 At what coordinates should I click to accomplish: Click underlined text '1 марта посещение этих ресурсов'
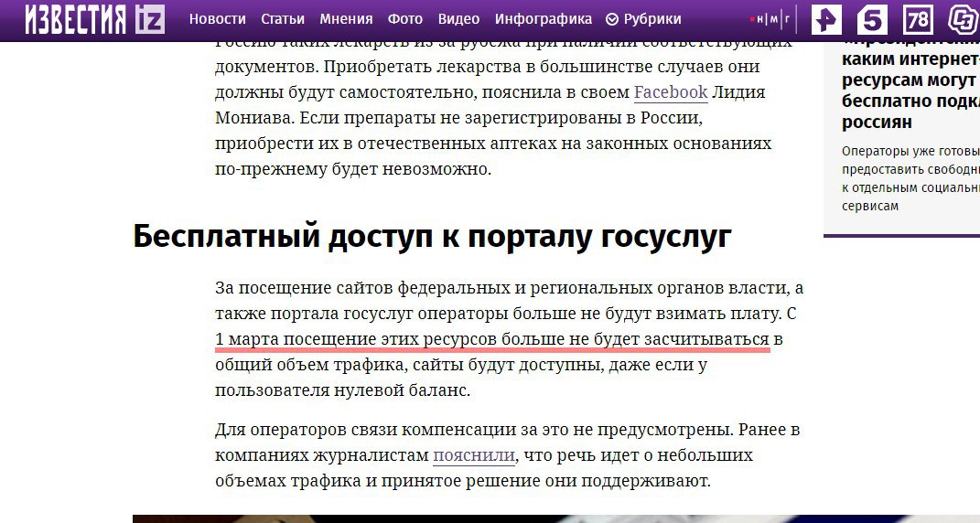pos(357,339)
